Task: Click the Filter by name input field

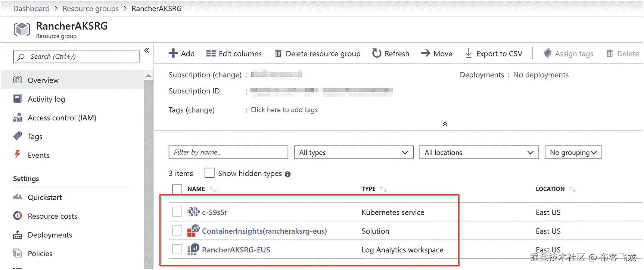Action: click(x=228, y=152)
